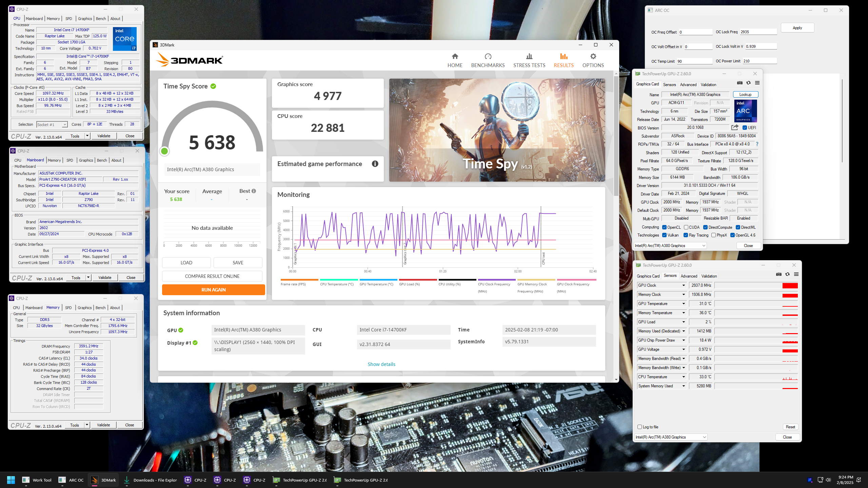Enable Log to file in GPU-Z Sensors
The image size is (868, 488).
point(639,427)
